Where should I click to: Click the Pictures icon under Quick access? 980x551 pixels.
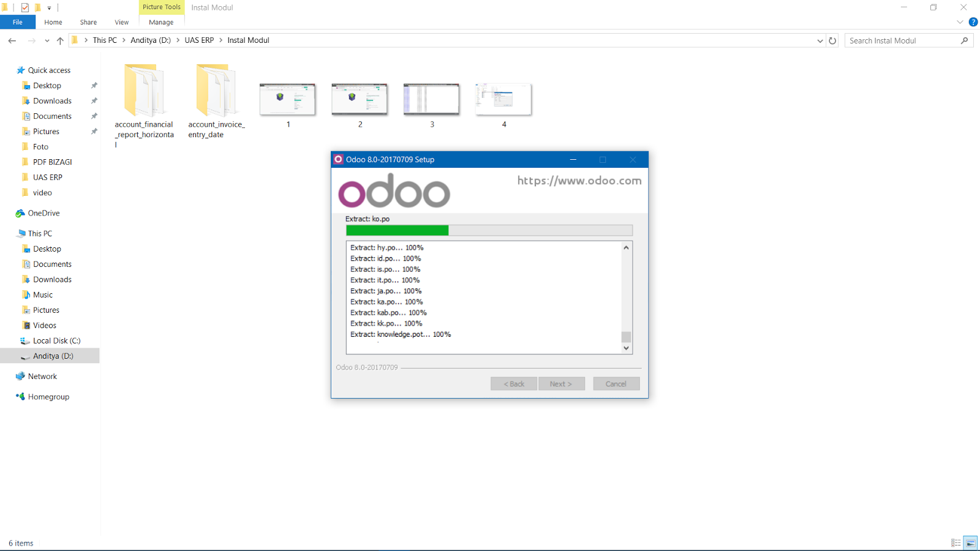pyautogui.click(x=26, y=132)
